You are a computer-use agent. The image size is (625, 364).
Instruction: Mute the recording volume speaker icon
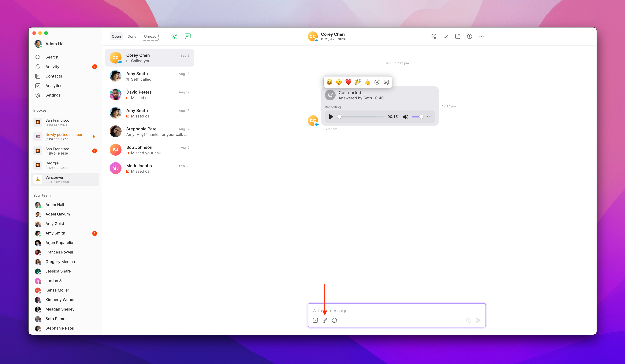406,117
